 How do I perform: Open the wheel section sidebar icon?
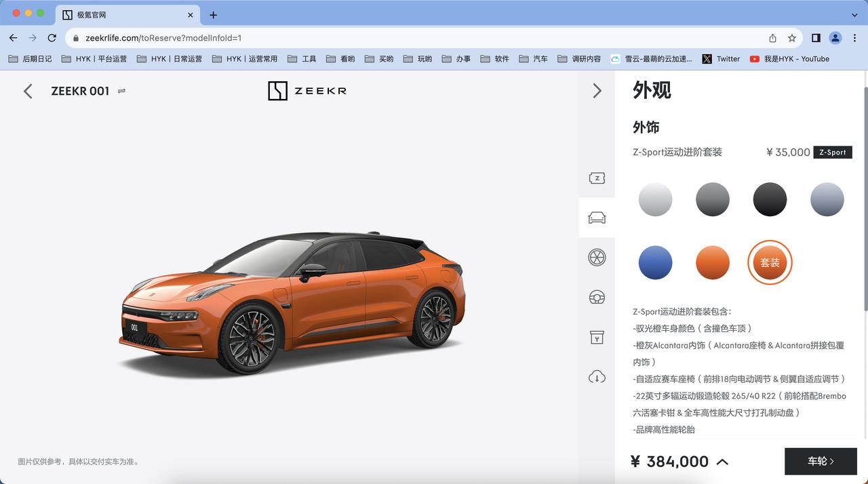[597, 257]
